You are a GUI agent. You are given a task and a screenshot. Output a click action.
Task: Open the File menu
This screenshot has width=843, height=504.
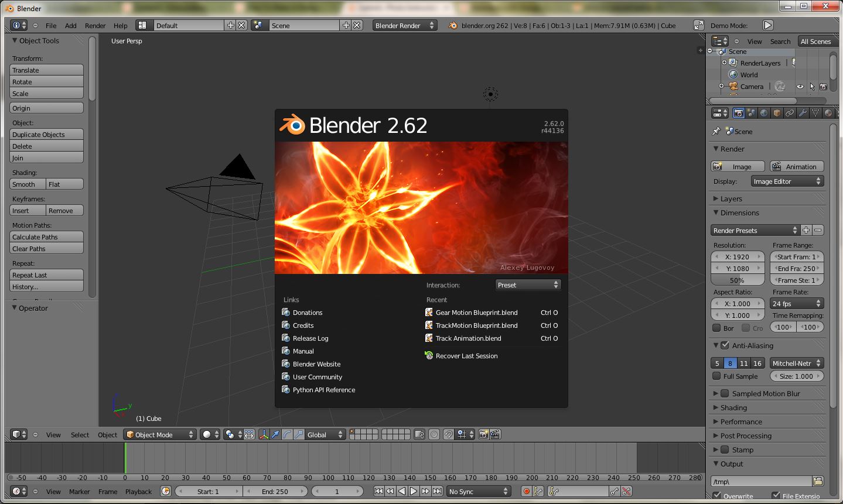click(51, 26)
